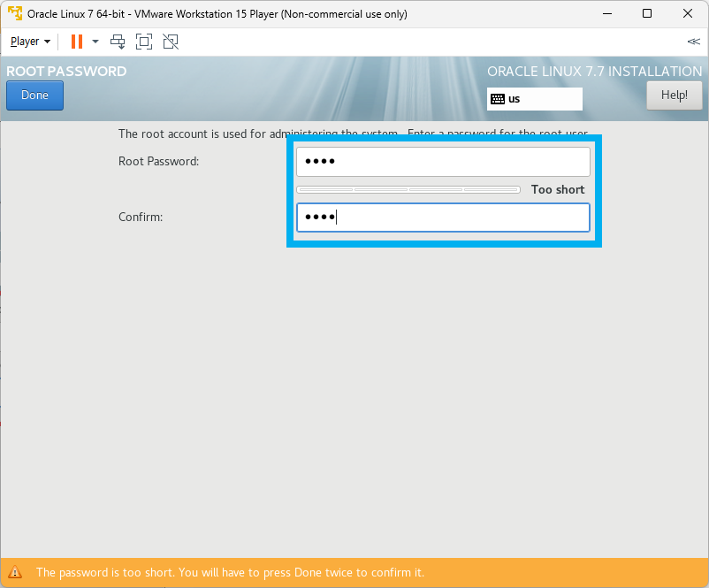Focus the Confirm password field
709x588 pixels.
coord(443,218)
